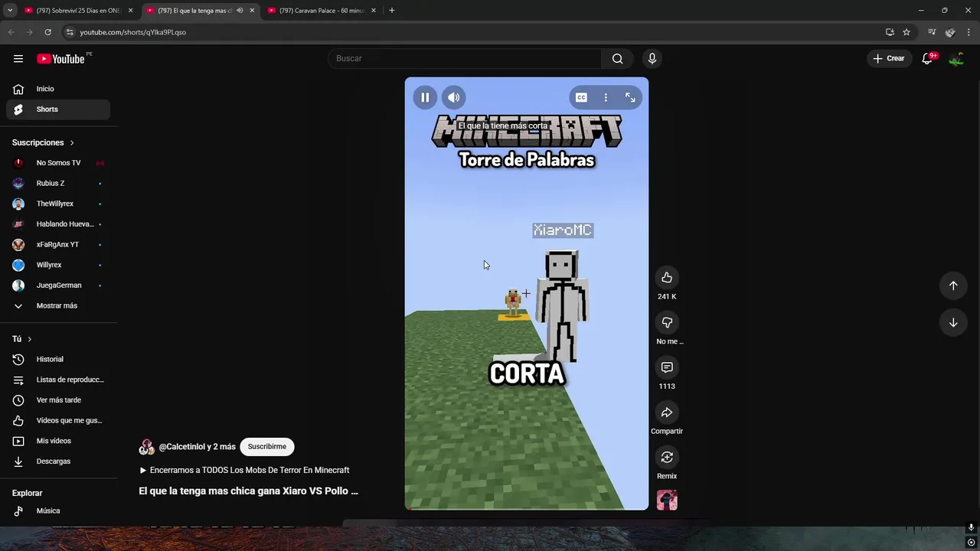The width and height of the screenshot is (980, 551).
Task: Expand the Suscripciones section
Action: pos(44,142)
